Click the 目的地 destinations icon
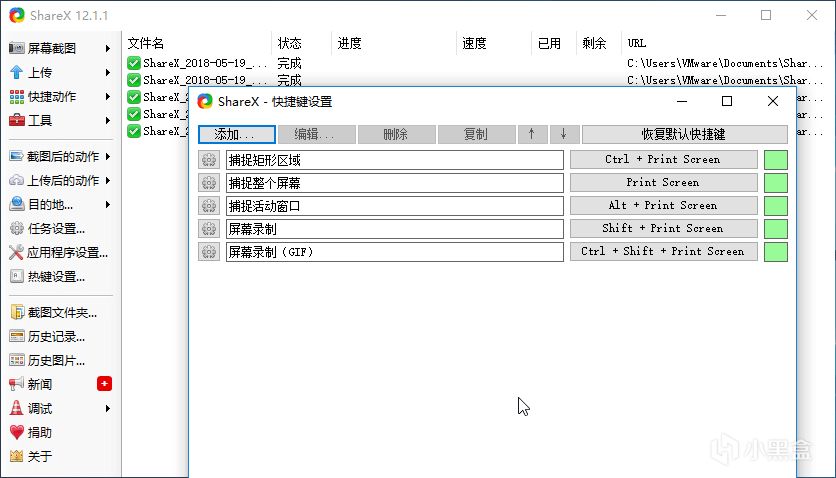This screenshot has width=836, height=478. coord(17,204)
